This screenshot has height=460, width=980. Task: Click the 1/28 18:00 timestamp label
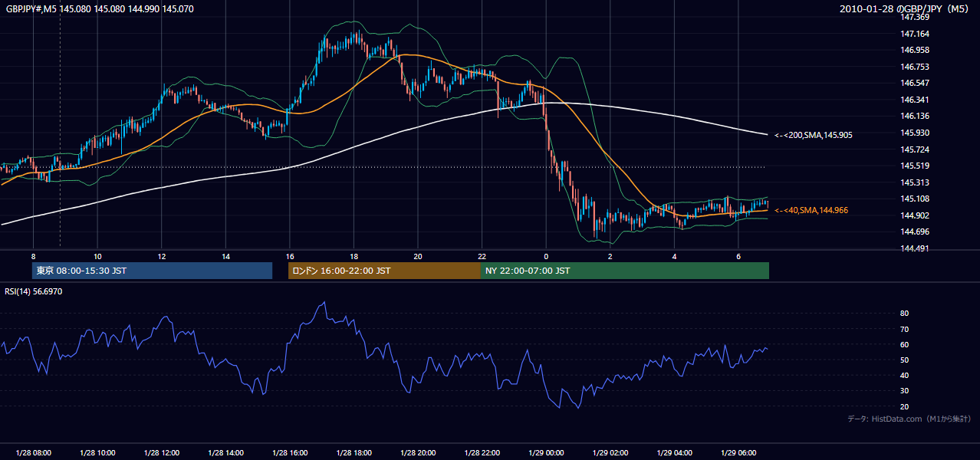click(x=354, y=452)
